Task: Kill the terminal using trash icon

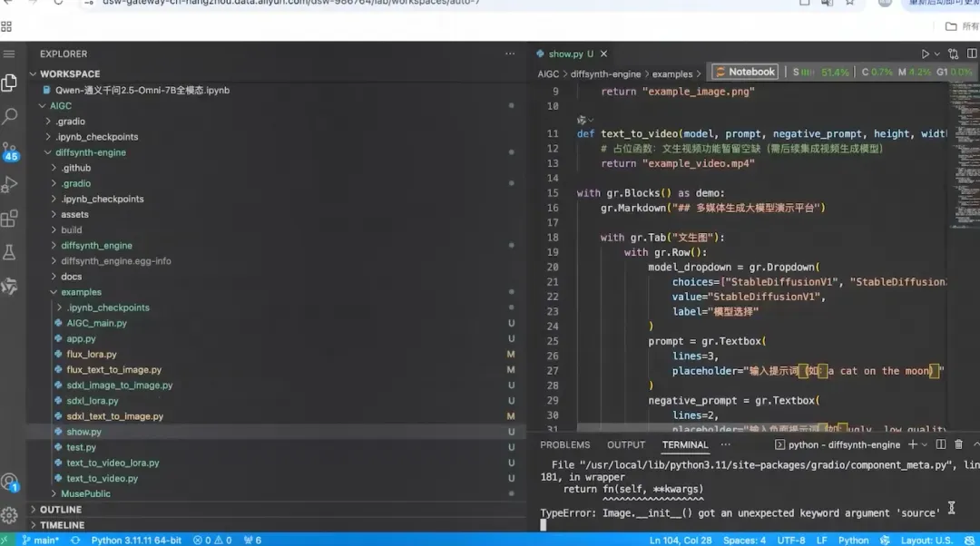Action: tap(959, 444)
